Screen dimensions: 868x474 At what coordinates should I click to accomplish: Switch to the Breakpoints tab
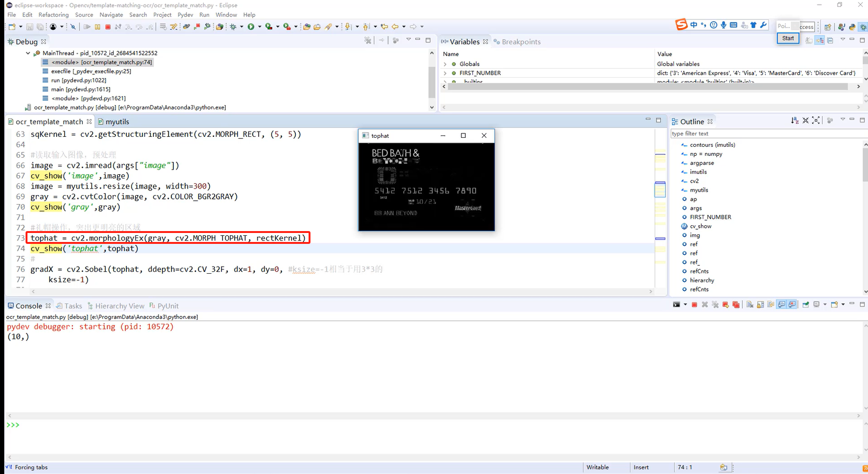(x=517, y=42)
